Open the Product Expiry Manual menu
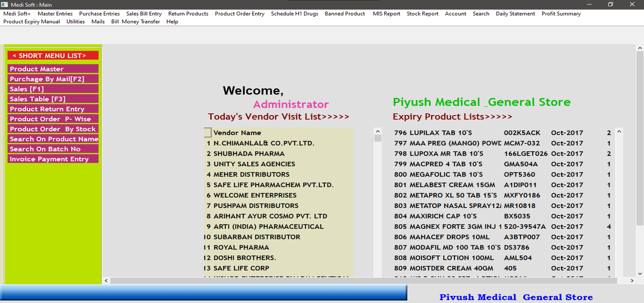The width and height of the screenshot is (644, 303). 32,22
